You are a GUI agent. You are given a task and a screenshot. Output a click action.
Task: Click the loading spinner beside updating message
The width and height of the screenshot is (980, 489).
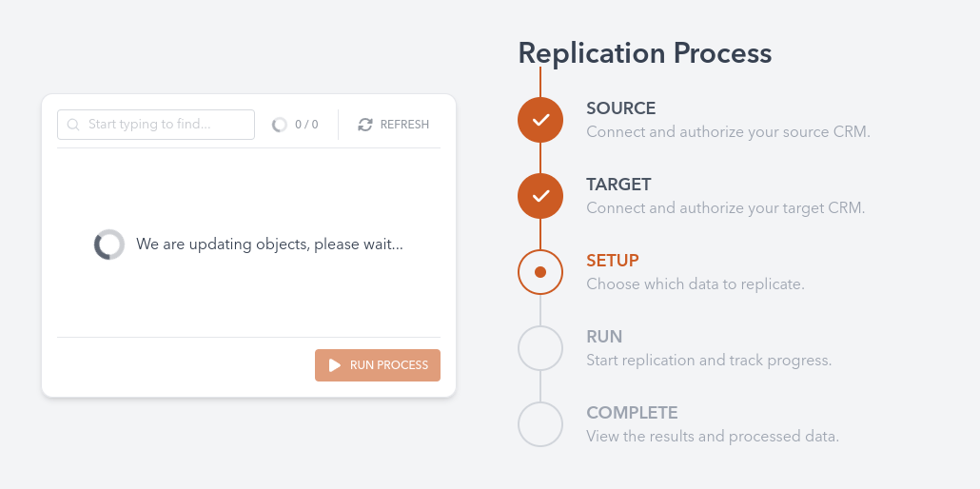click(109, 244)
